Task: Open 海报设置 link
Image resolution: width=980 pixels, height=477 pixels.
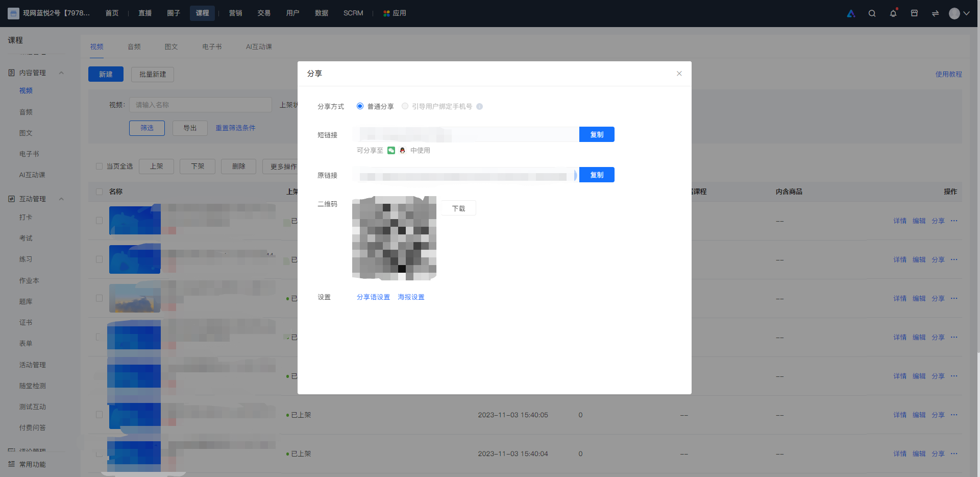Action: [x=411, y=297]
